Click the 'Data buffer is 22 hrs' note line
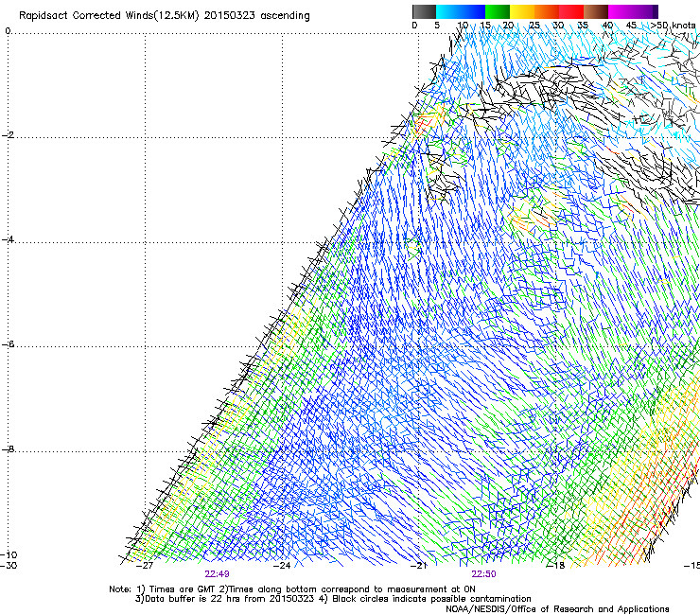 tap(333, 599)
